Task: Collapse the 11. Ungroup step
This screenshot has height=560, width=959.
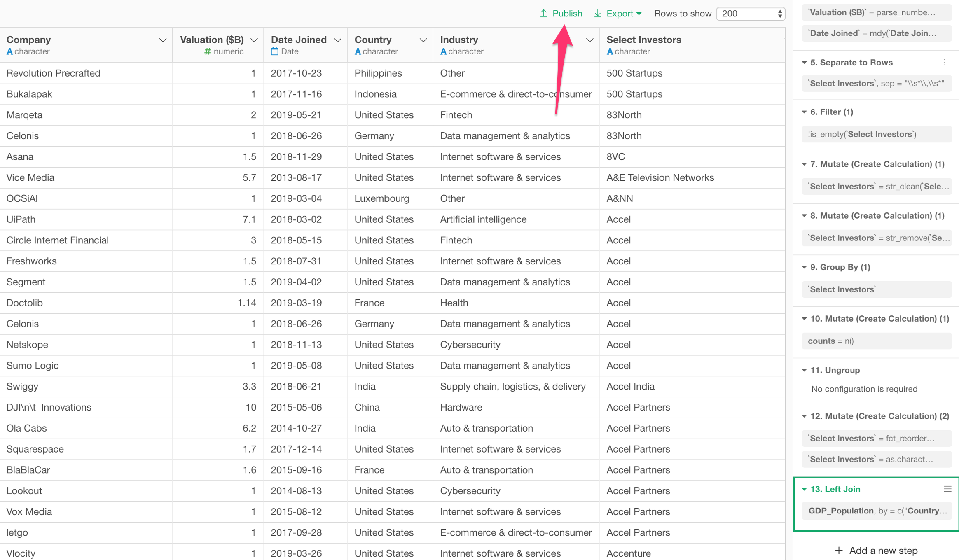Action: [x=804, y=370]
